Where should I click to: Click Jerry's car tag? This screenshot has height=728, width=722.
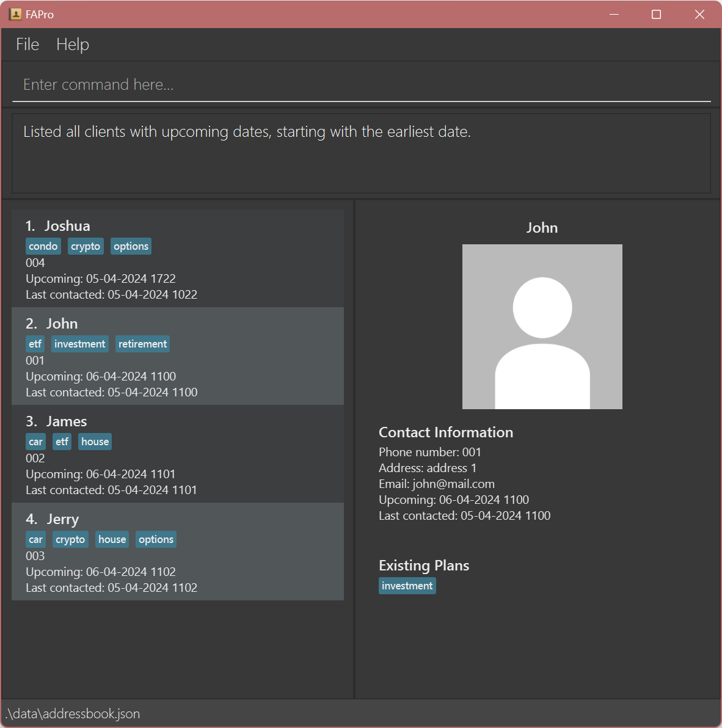click(x=36, y=539)
